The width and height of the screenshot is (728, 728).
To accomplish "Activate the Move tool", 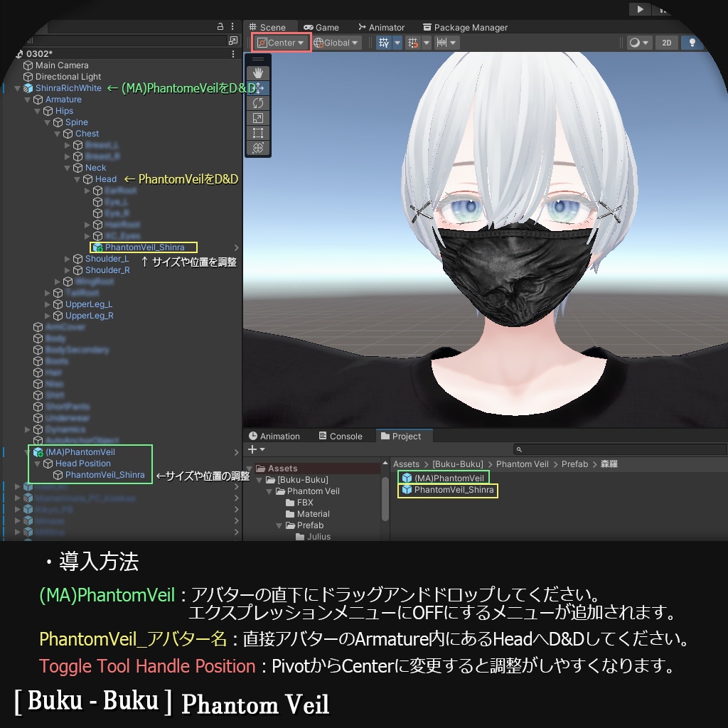I will coord(257,87).
